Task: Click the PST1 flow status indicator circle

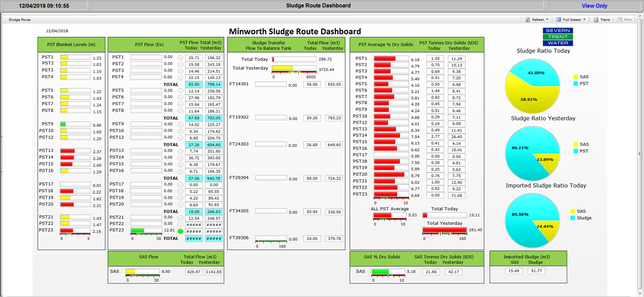Action: tap(180, 57)
